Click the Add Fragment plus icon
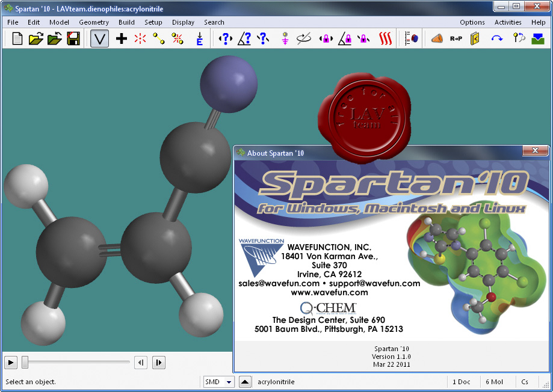 (122, 38)
